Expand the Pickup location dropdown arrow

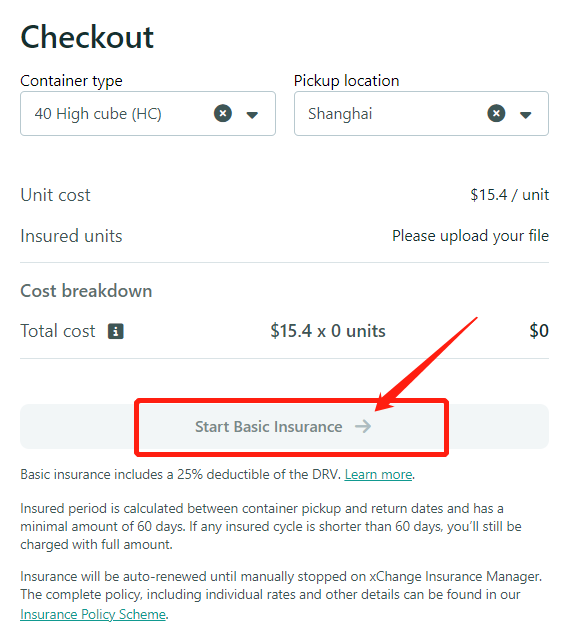coord(526,115)
